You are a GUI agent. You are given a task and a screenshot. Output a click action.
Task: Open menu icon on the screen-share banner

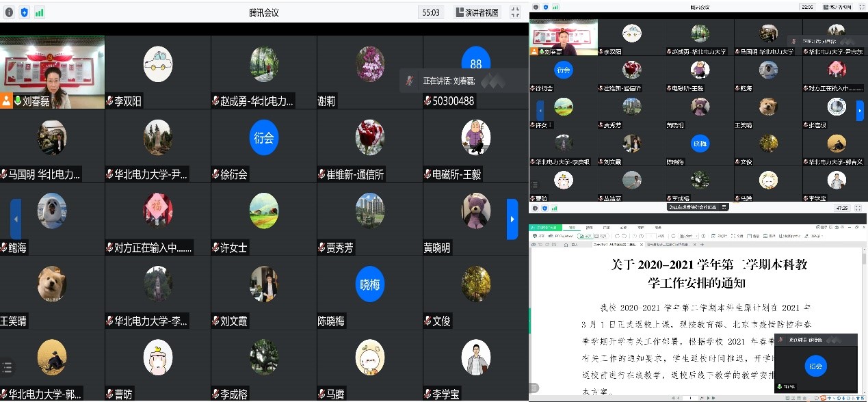[724, 207]
